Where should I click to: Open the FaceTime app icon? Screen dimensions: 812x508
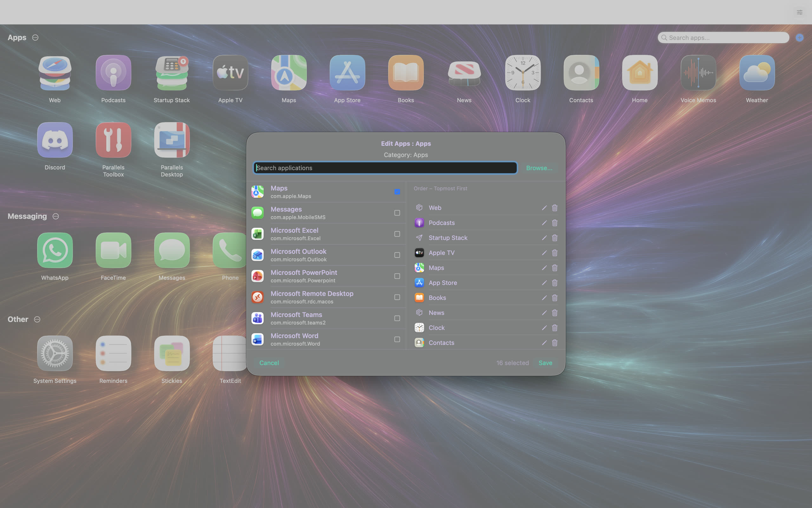click(x=114, y=250)
